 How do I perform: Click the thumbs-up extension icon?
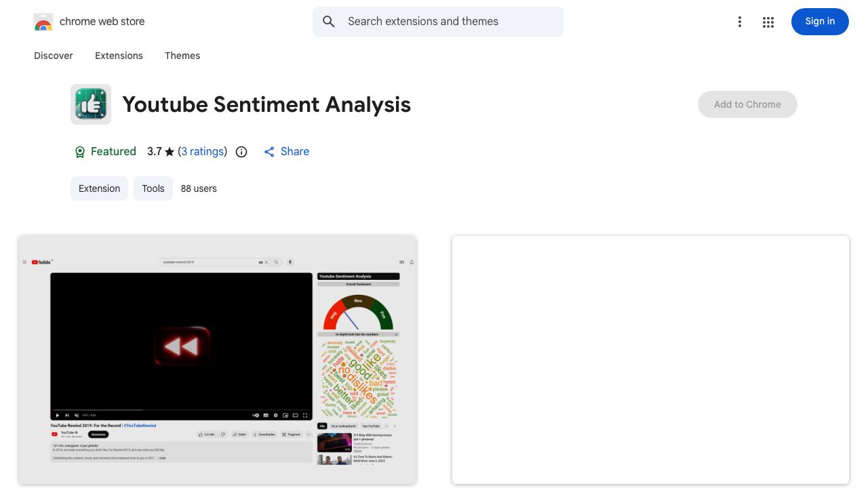(x=91, y=104)
